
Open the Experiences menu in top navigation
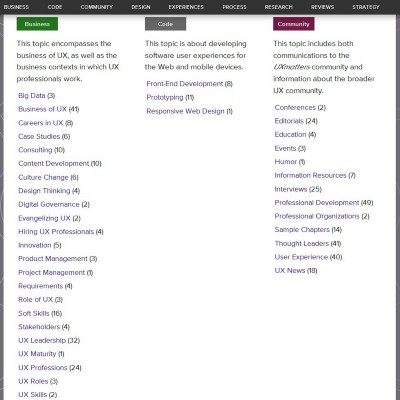click(186, 7)
